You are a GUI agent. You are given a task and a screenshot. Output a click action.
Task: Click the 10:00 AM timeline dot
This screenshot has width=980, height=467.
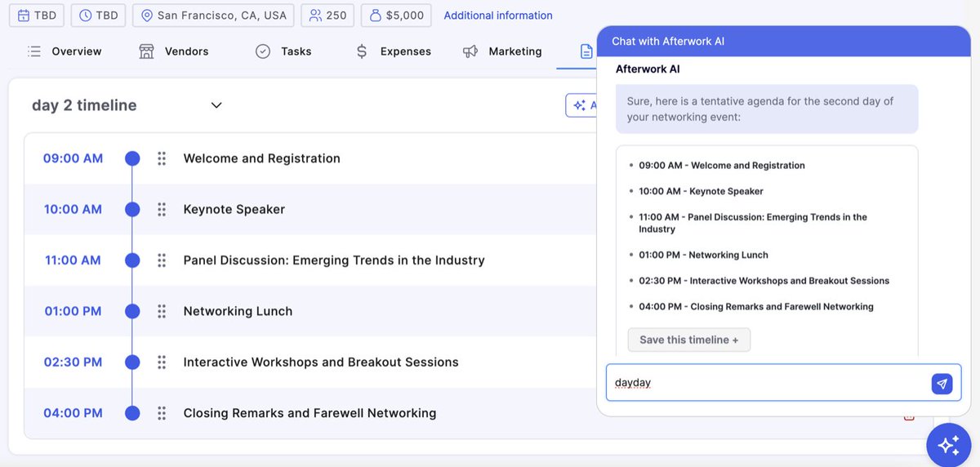pos(132,209)
